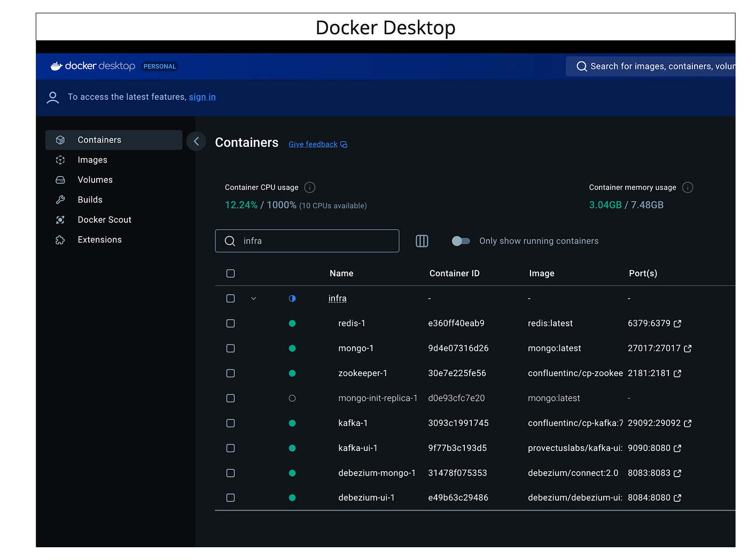Click mongo-init-replica-1 stopped status circle
The image size is (748, 560).
[x=292, y=398]
